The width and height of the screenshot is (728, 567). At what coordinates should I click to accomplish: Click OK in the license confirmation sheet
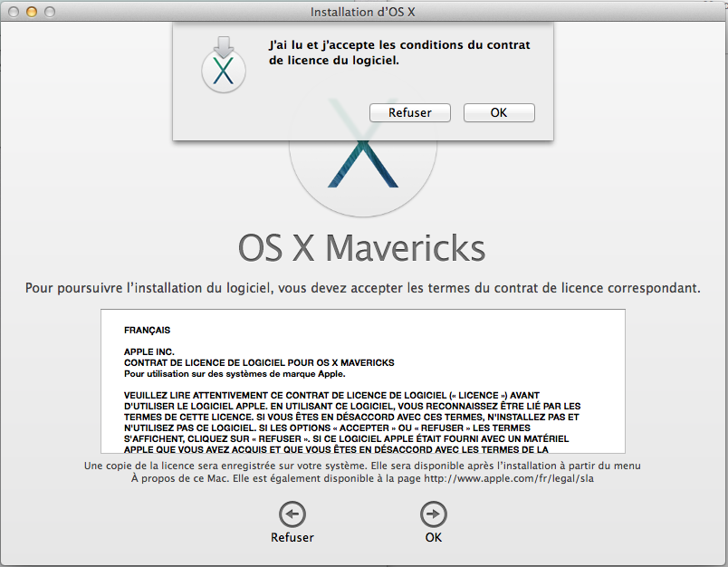[499, 113]
